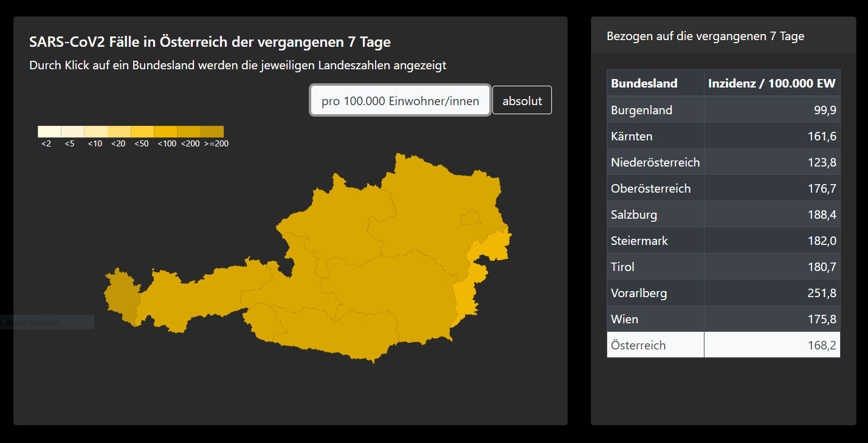Switch to 'absolut' numbers view

[522, 101]
